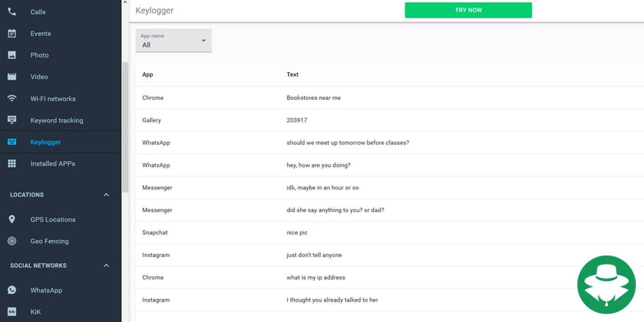Click the Events calendar icon
Image resolution: width=644 pixels, height=322 pixels.
pos(12,33)
